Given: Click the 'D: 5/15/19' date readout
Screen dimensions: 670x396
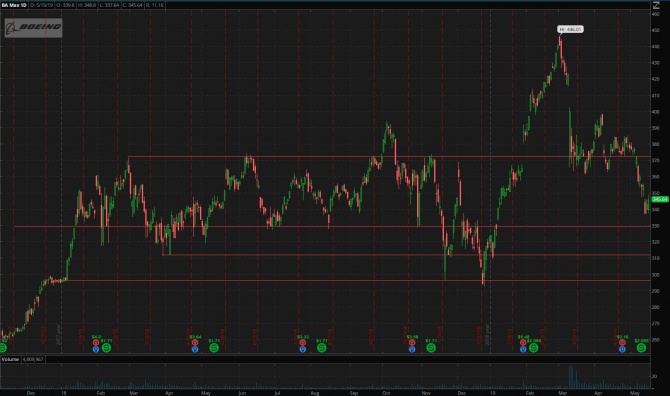Looking at the screenshot, I should click(x=41, y=5).
